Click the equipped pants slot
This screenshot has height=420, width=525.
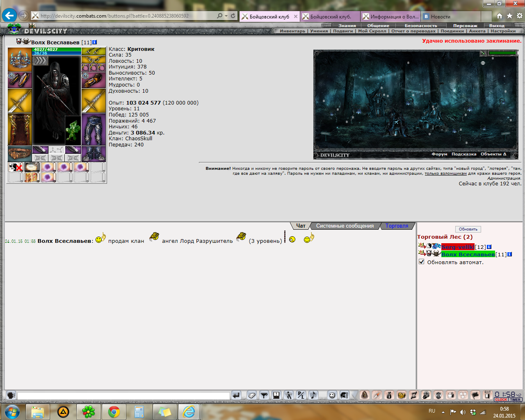pos(94,129)
